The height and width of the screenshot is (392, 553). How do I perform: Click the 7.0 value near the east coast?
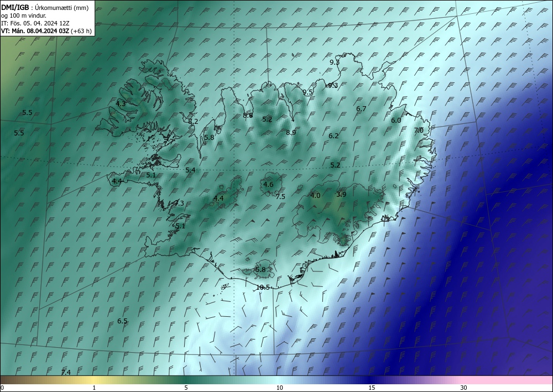tap(419, 130)
